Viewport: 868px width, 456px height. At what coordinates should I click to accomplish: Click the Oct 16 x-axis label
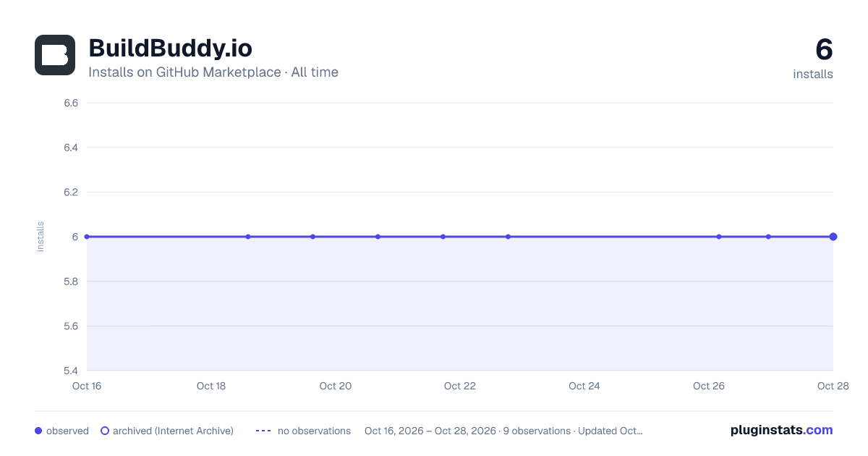(87, 386)
